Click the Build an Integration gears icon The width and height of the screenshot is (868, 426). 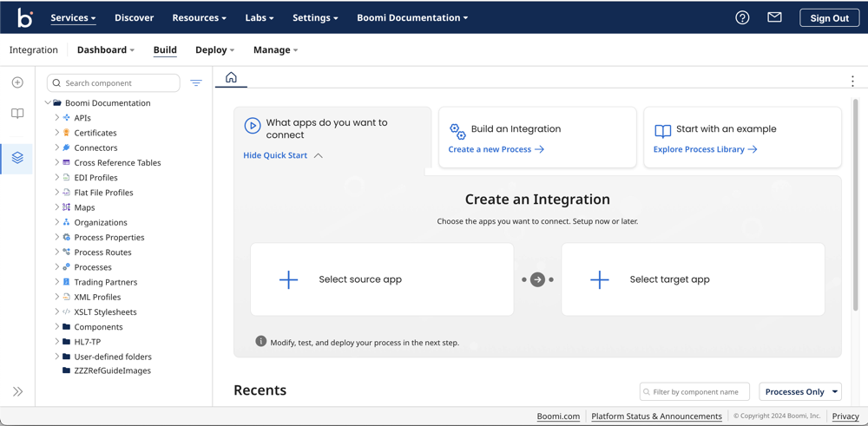point(457,131)
